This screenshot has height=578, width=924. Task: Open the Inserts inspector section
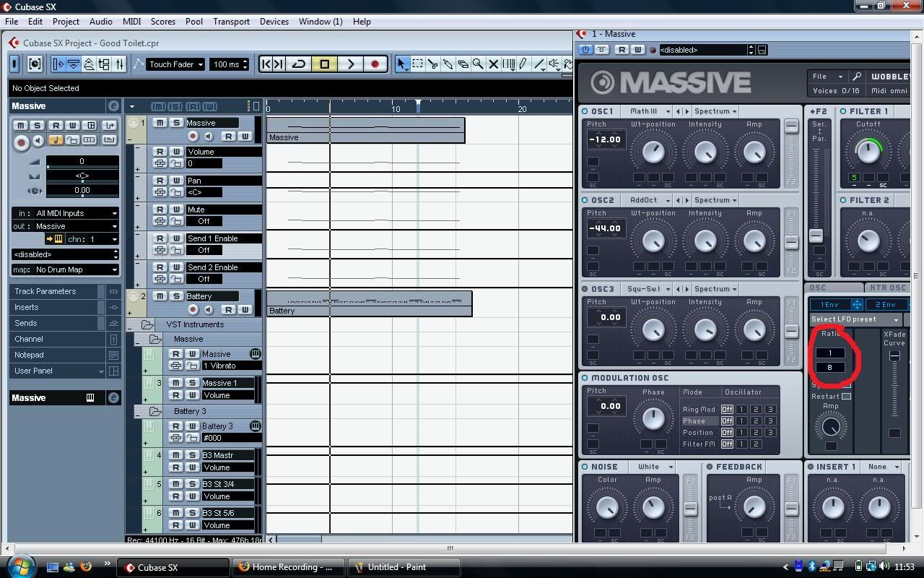[x=64, y=307]
